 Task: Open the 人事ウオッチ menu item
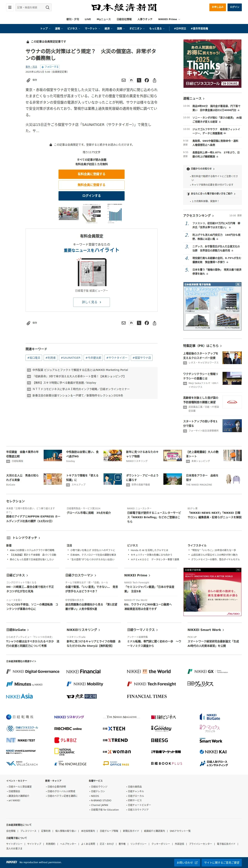[145, 19]
